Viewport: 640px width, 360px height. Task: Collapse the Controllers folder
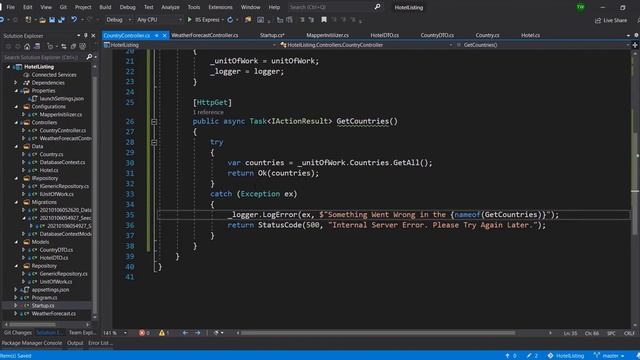point(16,122)
